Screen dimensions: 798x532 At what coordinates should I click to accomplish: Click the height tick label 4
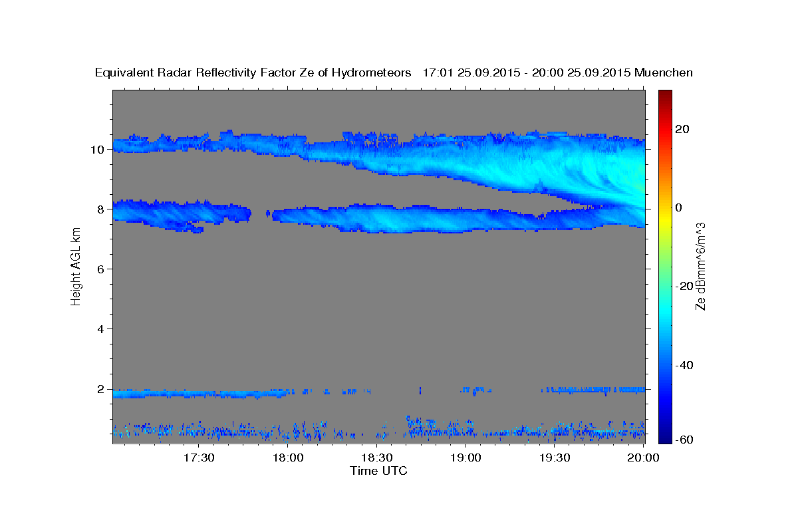click(100, 329)
